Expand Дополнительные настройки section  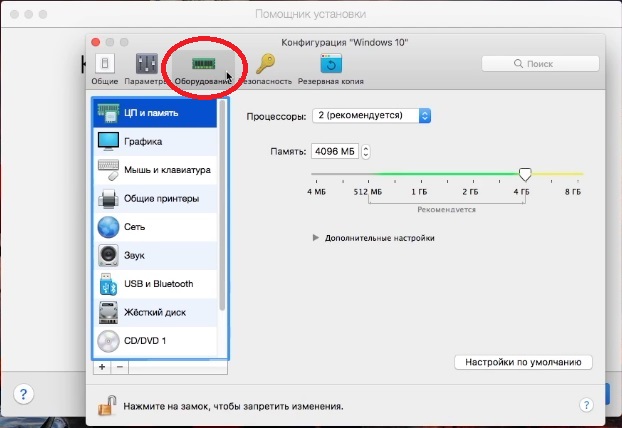(375, 238)
